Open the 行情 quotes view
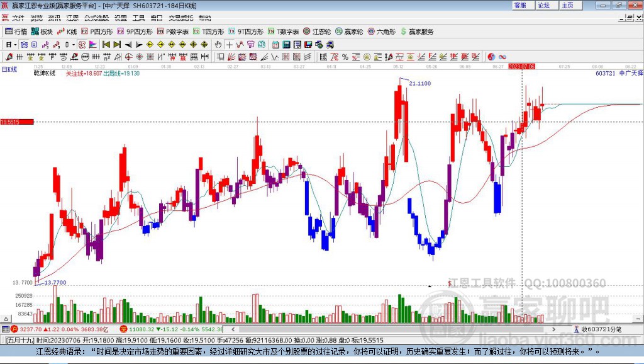This screenshot has height=364, width=644. (x=16, y=31)
